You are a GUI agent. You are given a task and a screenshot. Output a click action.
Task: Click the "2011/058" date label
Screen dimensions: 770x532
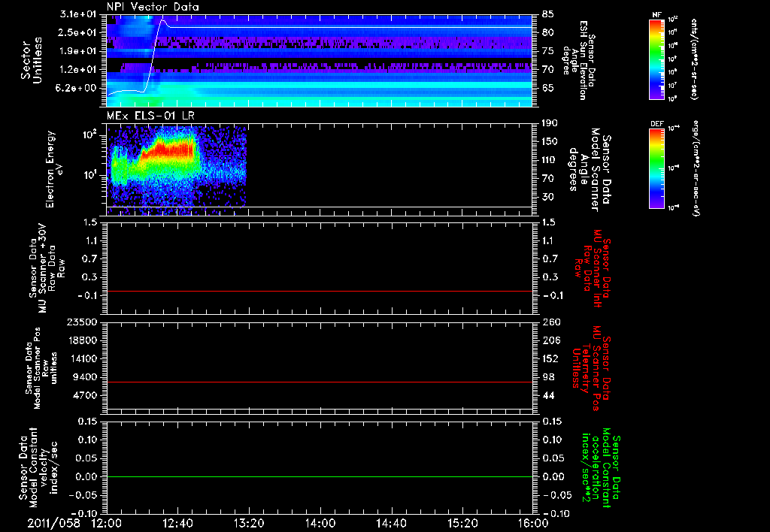[x=53, y=523]
